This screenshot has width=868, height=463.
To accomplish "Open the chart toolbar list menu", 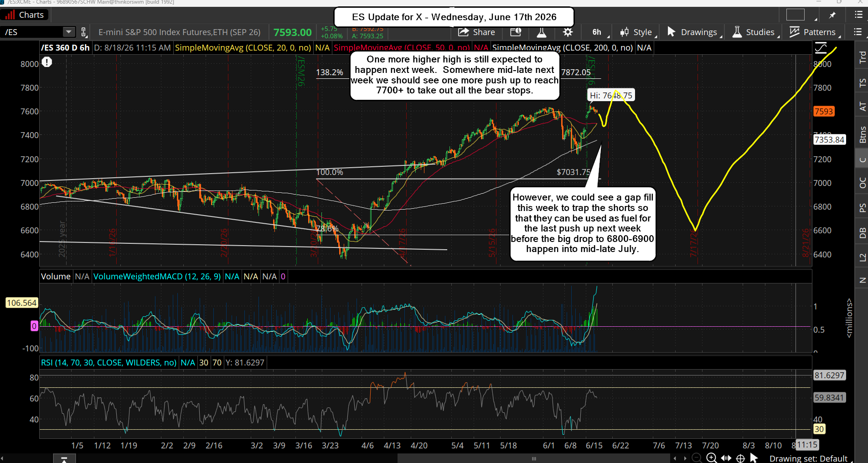I will point(857,32).
